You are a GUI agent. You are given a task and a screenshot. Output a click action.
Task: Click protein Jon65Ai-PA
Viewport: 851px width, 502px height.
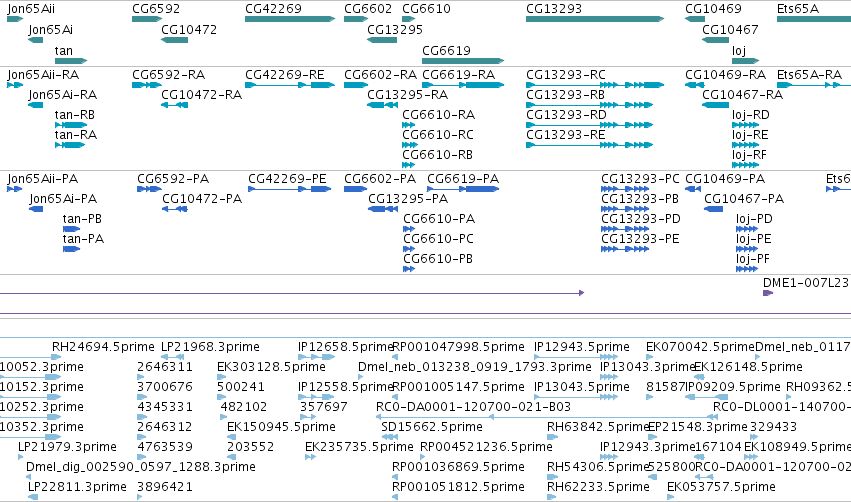click(63, 199)
